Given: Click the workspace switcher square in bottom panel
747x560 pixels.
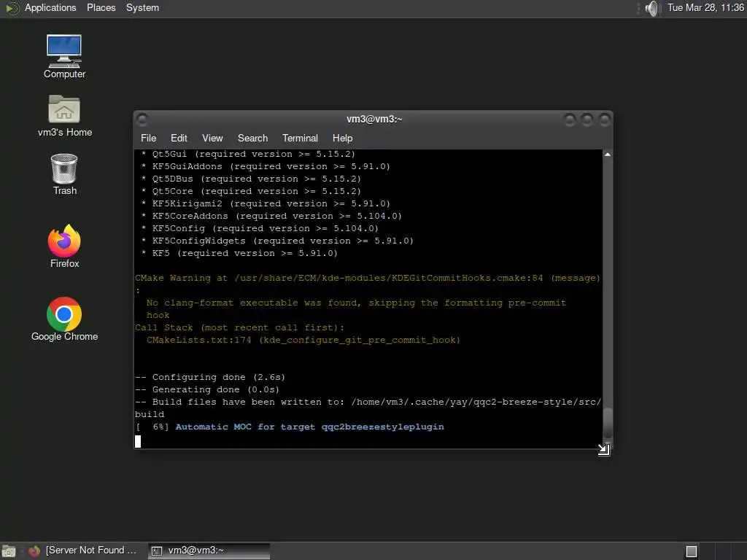Looking at the screenshot, I should 692,551.
